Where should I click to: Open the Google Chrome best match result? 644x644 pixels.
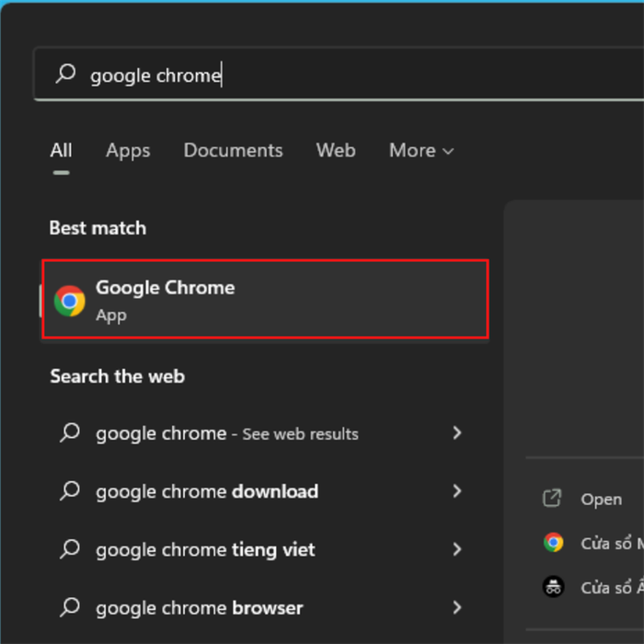click(x=265, y=299)
